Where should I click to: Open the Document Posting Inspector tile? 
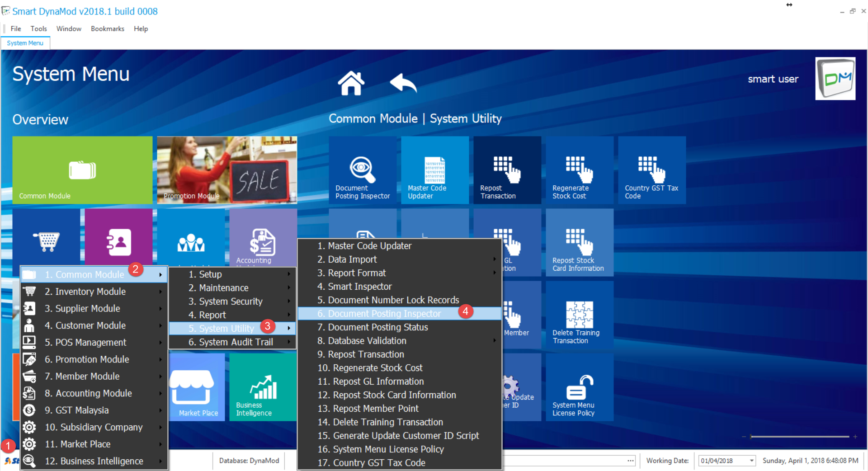[x=363, y=170]
